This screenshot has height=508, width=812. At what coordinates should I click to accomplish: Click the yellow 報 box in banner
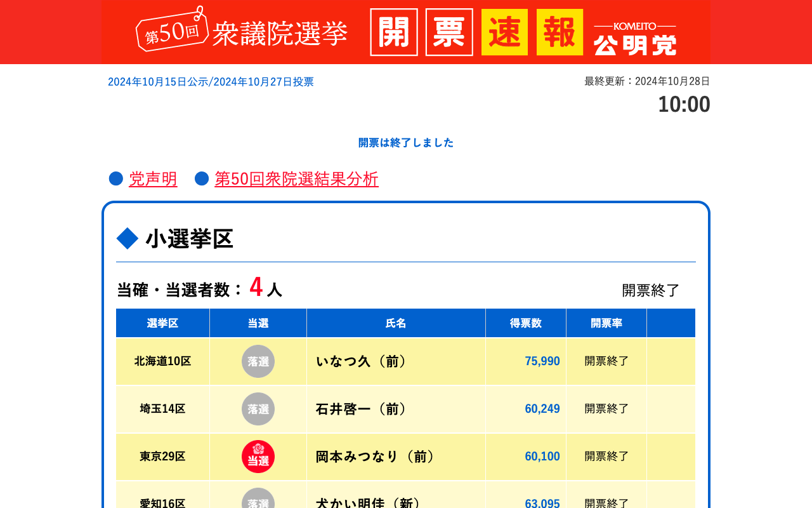tap(560, 32)
